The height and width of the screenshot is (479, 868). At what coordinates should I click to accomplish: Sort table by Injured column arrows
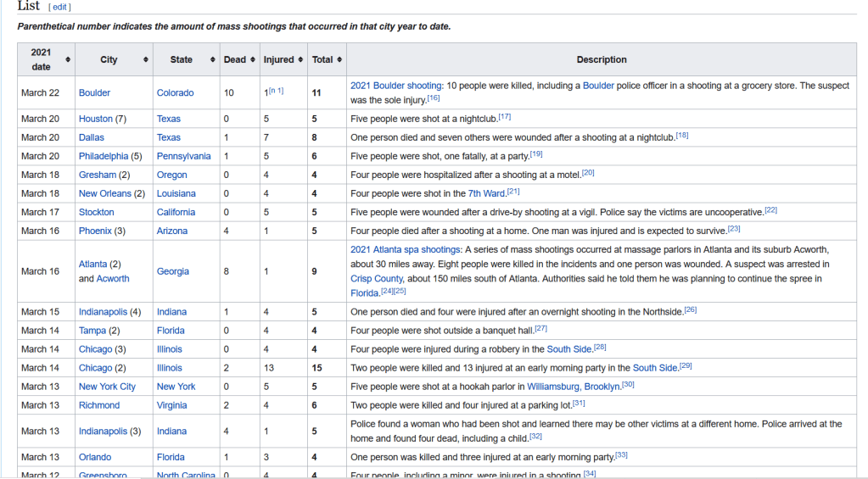300,60
